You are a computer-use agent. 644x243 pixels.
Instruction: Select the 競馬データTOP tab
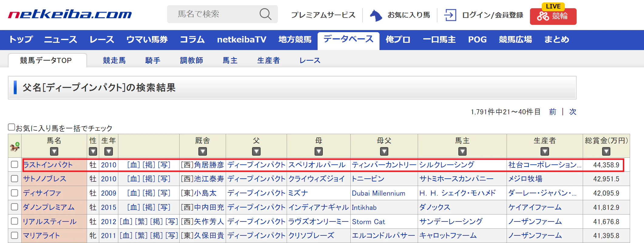[47, 60]
